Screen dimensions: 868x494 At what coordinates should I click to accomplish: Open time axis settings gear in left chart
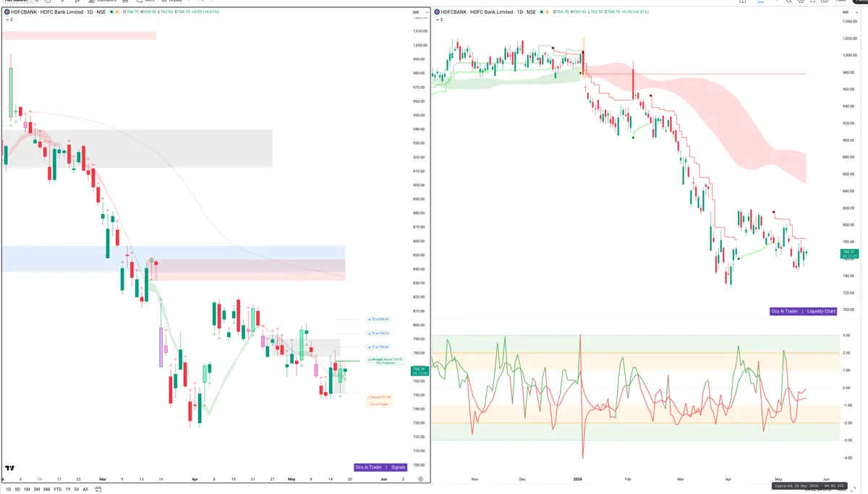tap(421, 479)
